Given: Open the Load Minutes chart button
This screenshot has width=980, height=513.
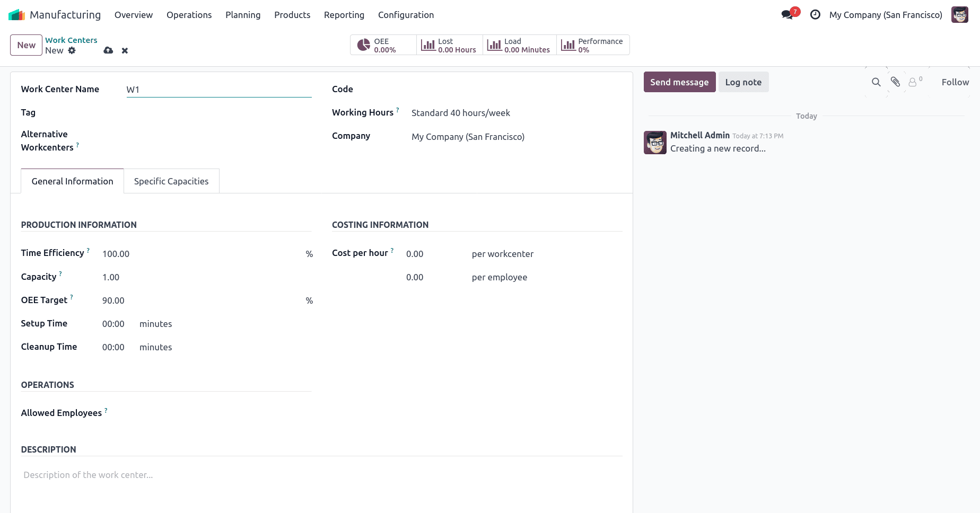Looking at the screenshot, I should [518, 45].
